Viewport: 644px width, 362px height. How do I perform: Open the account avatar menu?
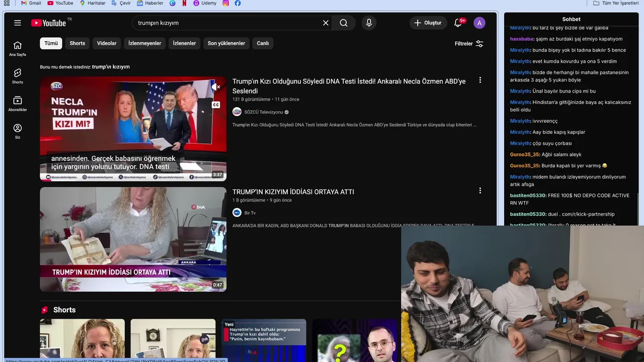click(479, 23)
